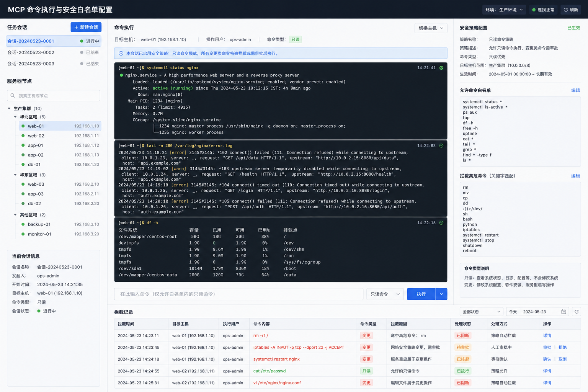Click status dot of 会话-20240523-0002
The image size is (588, 392).
pyautogui.click(x=82, y=52)
